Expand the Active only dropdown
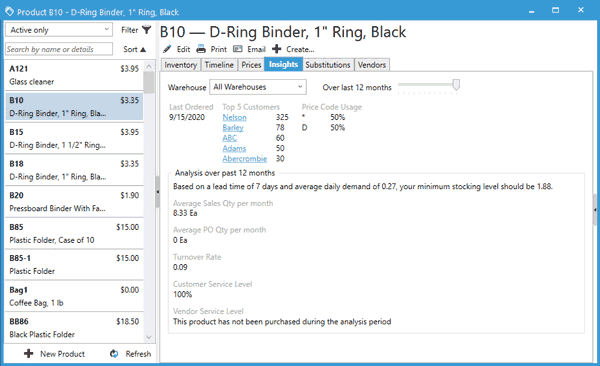600x366 pixels. point(59,30)
